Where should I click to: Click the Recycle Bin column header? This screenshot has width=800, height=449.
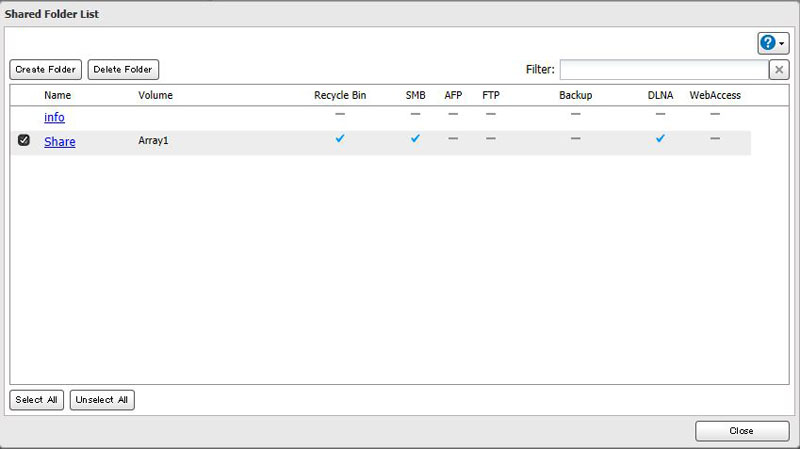coord(340,95)
